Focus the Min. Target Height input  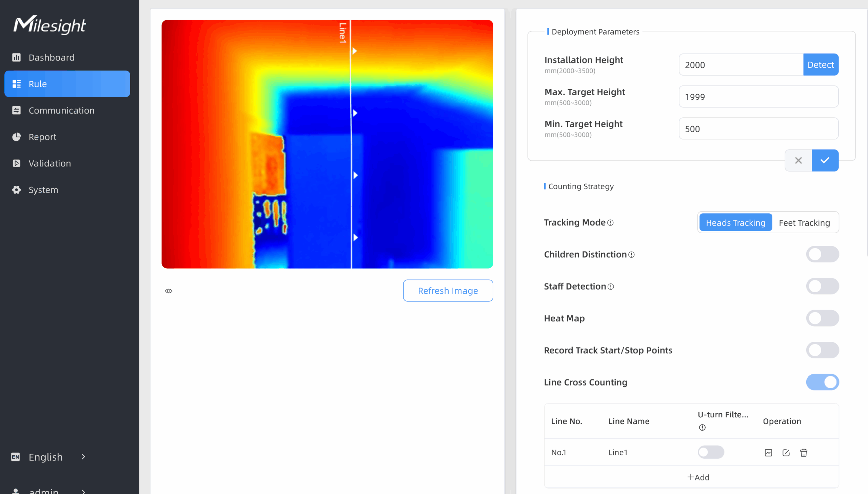[x=758, y=129]
